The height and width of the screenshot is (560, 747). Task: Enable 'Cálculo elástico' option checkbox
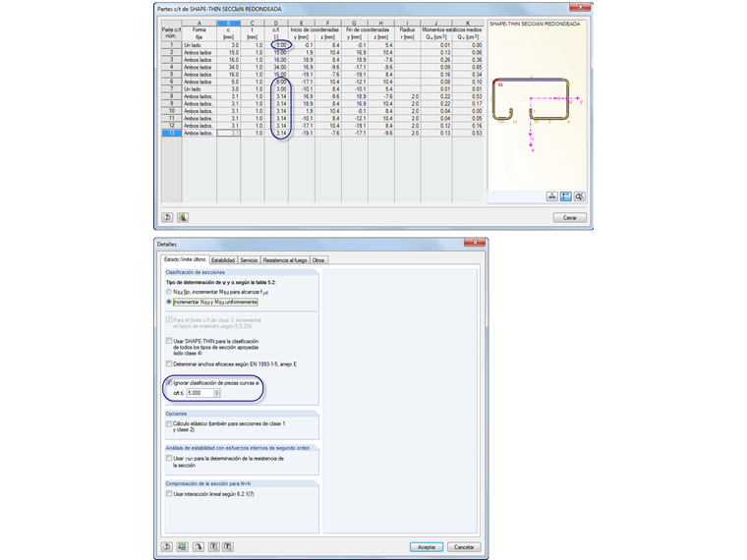pos(169,423)
